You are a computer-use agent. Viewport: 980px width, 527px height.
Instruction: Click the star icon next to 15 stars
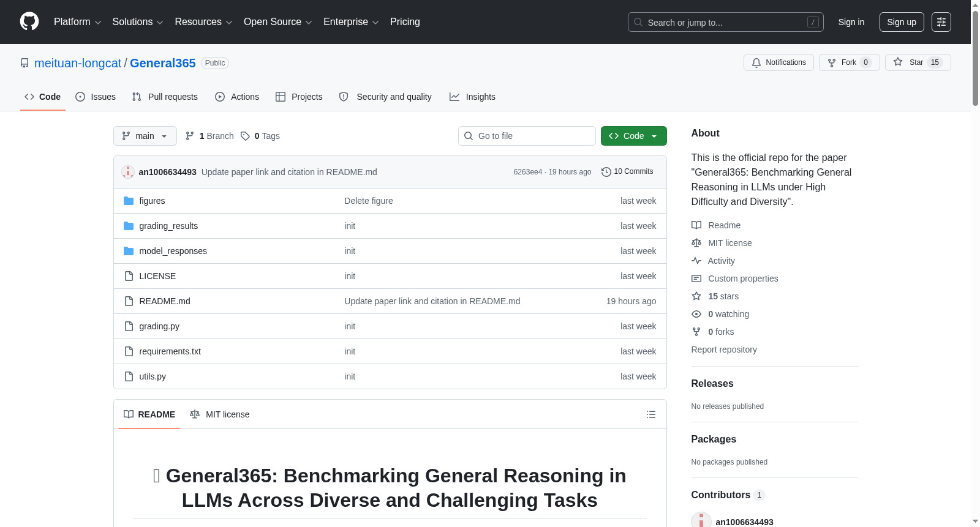click(x=696, y=296)
